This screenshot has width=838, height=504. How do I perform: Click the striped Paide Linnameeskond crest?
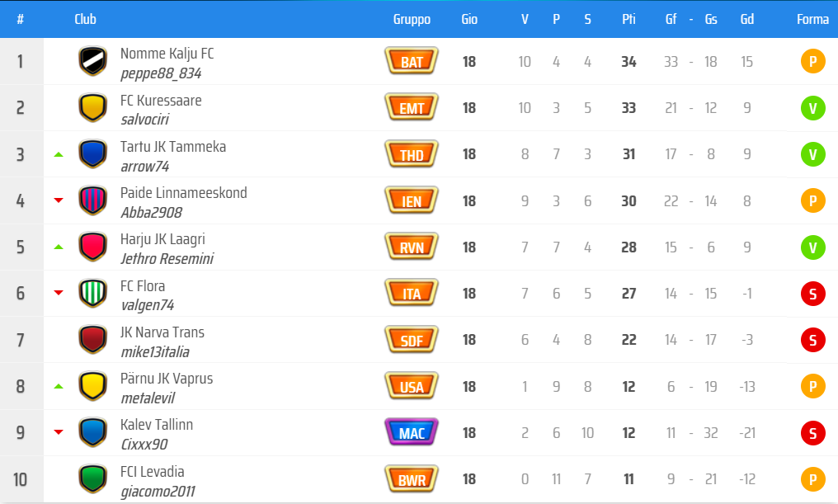coord(92,200)
